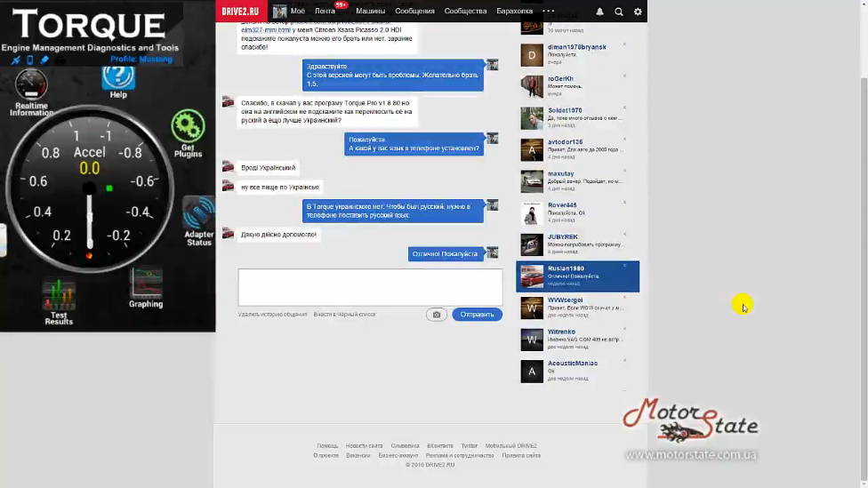Image resolution: width=868 pixels, height=488 pixels.
Task: Click the sender avatar beside Дякую message
Action: (228, 234)
